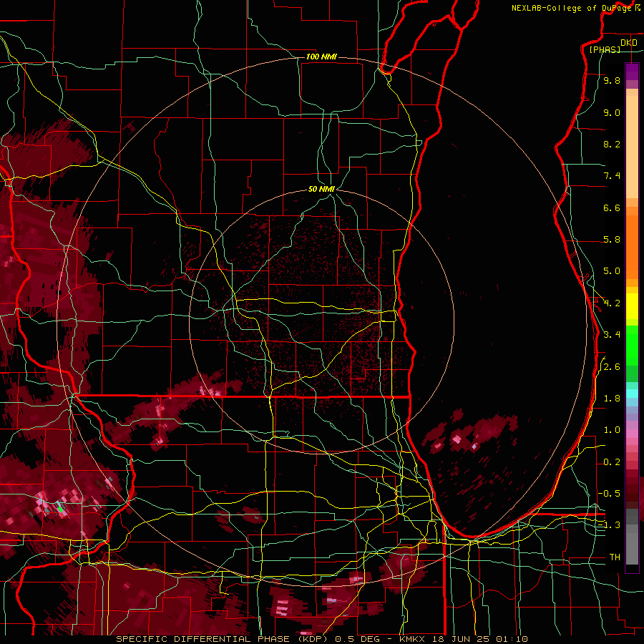The image size is (644, 644).
Task: Pick the yellow segment of the color bar
Action: (632, 306)
